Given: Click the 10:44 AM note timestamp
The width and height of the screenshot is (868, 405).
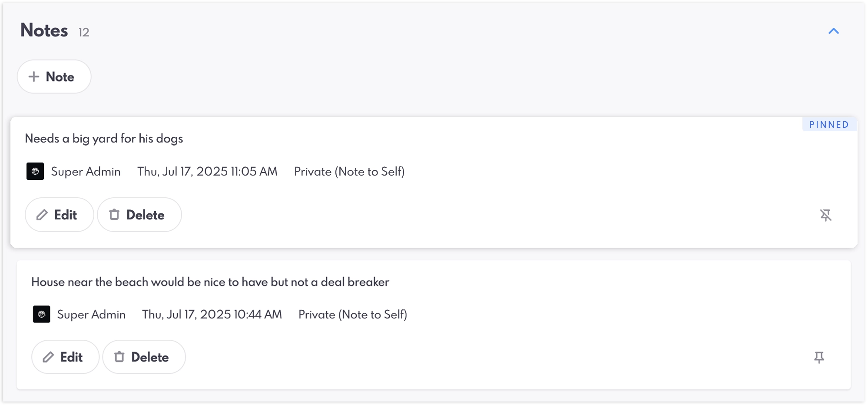Looking at the screenshot, I should coord(212,315).
